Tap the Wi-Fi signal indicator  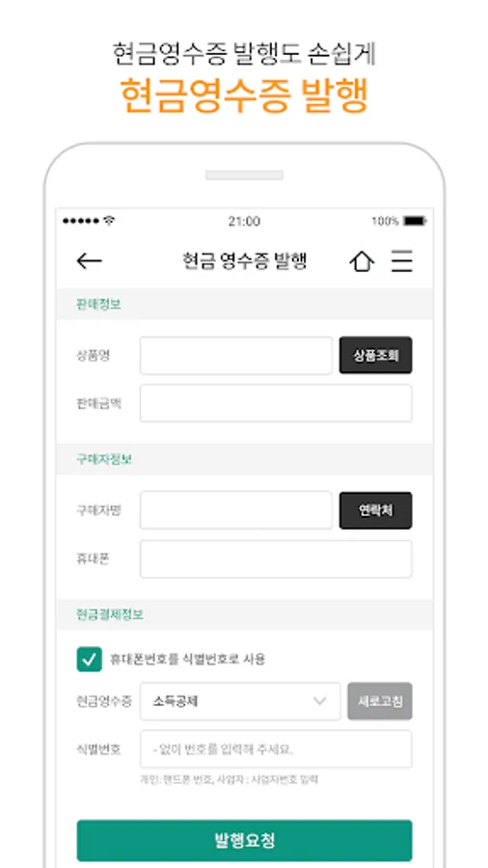109,221
